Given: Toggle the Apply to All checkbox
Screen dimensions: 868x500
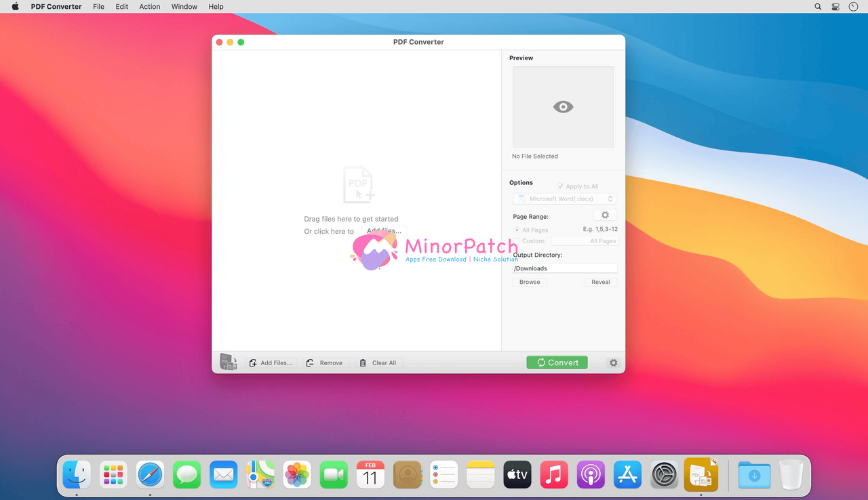Looking at the screenshot, I should pyautogui.click(x=560, y=186).
